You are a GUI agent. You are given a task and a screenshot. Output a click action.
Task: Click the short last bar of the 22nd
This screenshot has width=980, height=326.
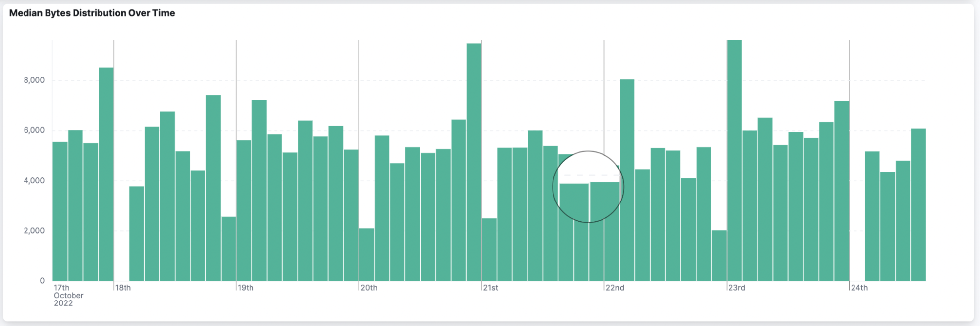pyautogui.click(x=719, y=256)
